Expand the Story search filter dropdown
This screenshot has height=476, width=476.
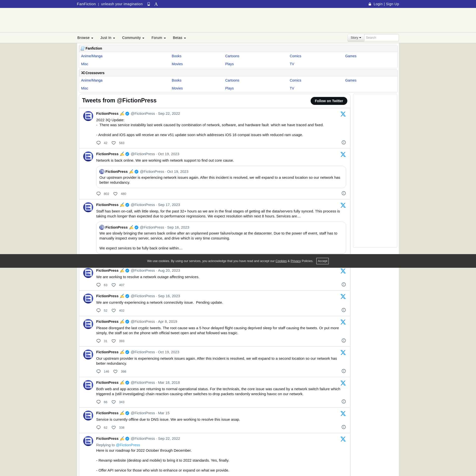pyautogui.click(x=356, y=37)
